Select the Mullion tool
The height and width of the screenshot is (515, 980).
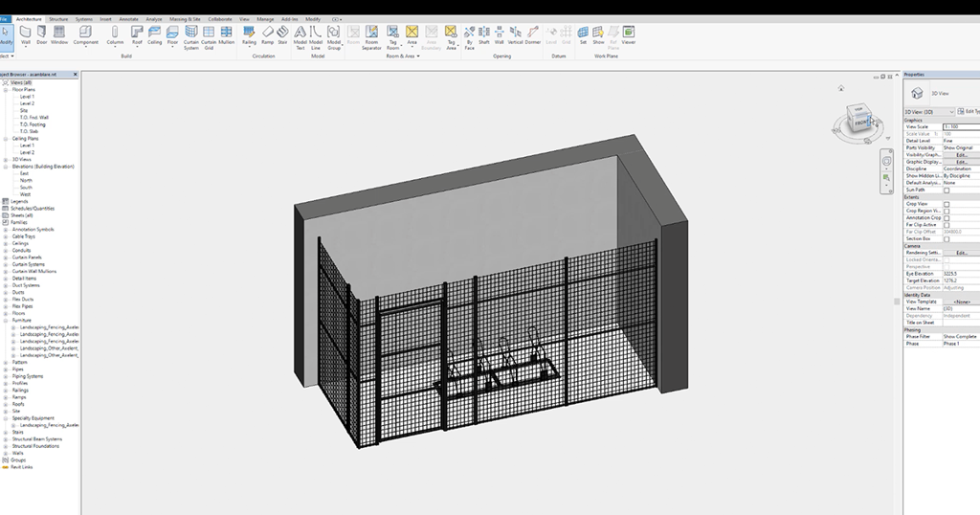[226, 35]
